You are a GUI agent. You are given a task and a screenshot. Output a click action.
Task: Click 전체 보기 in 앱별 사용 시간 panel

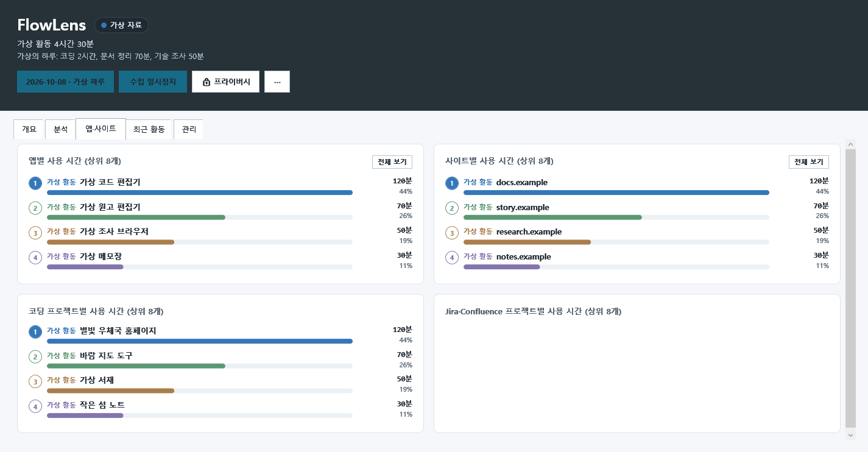click(x=392, y=162)
